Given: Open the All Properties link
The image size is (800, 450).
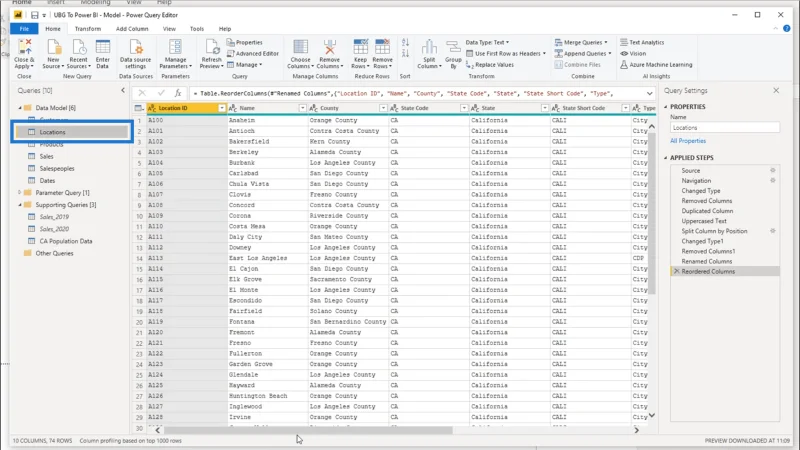Looking at the screenshot, I should tap(688, 141).
